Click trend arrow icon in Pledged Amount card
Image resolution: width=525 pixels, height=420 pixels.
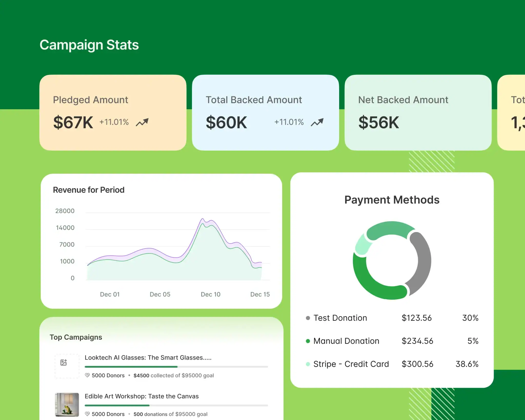tap(142, 122)
